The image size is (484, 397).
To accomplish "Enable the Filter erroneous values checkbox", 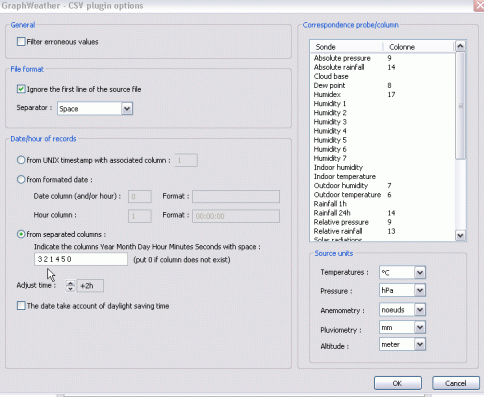I will [21, 42].
